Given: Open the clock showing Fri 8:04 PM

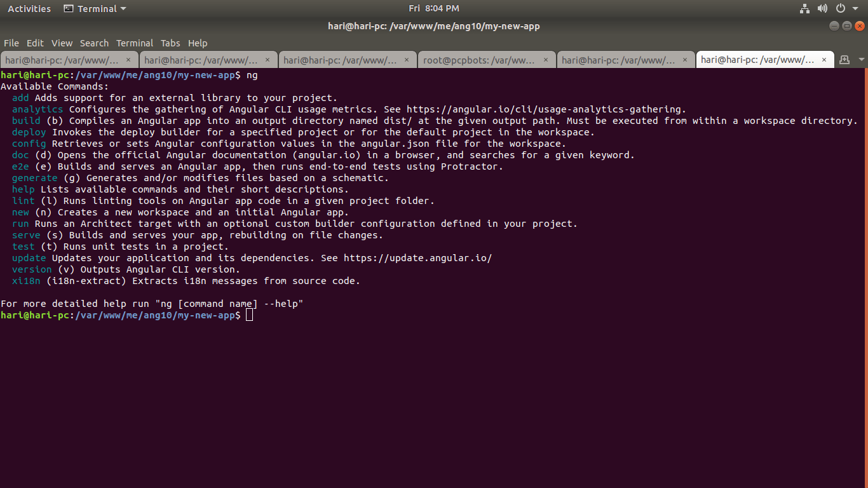Looking at the screenshot, I should click(x=434, y=9).
